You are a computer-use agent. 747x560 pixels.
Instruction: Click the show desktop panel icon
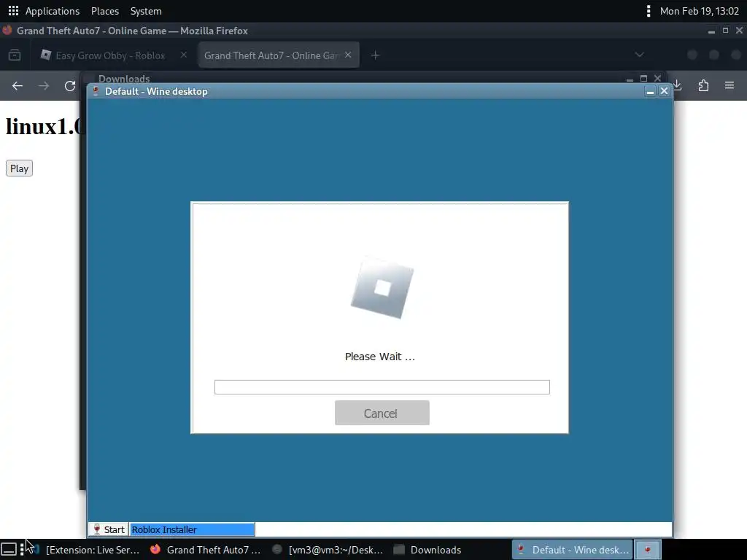[x=9, y=550]
